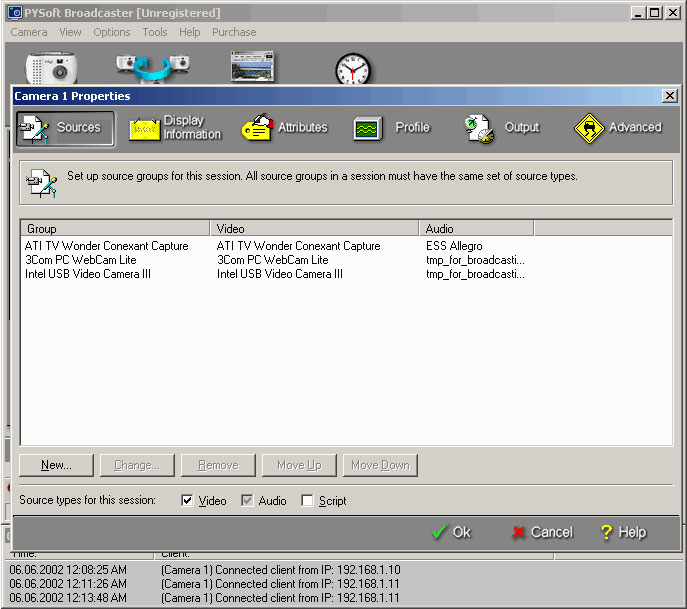Toggle the Audio source type checkbox

click(247, 501)
